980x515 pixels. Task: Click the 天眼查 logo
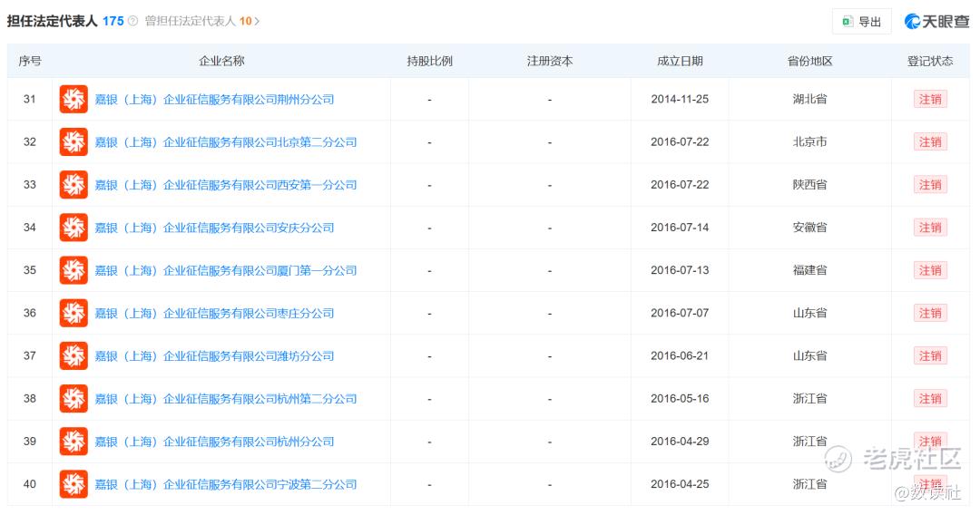click(x=936, y=21)
